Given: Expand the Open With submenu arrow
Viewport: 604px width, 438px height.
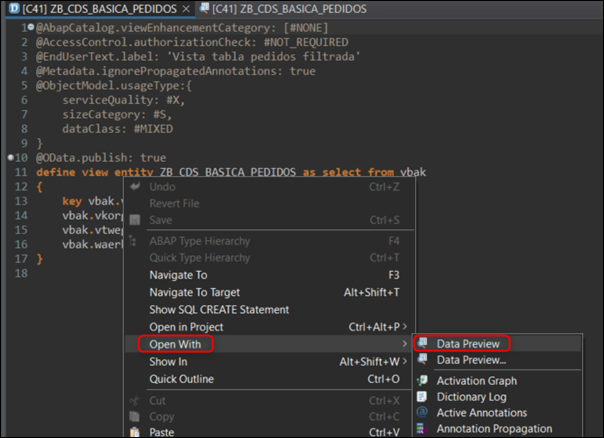Looking at the screenshot, I should point(404,344).
